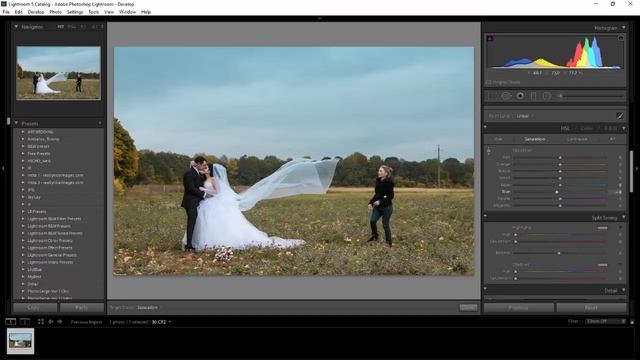Click the Blue saturation slider handle
This screenshot has height=360, width=640.
(x=557, y=192)
